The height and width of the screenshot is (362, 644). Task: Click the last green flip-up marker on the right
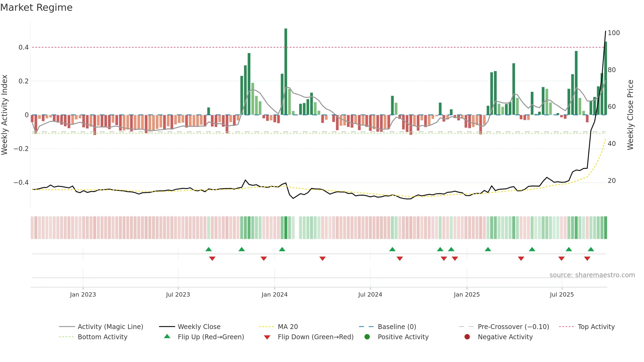click(x=591, y=249)
